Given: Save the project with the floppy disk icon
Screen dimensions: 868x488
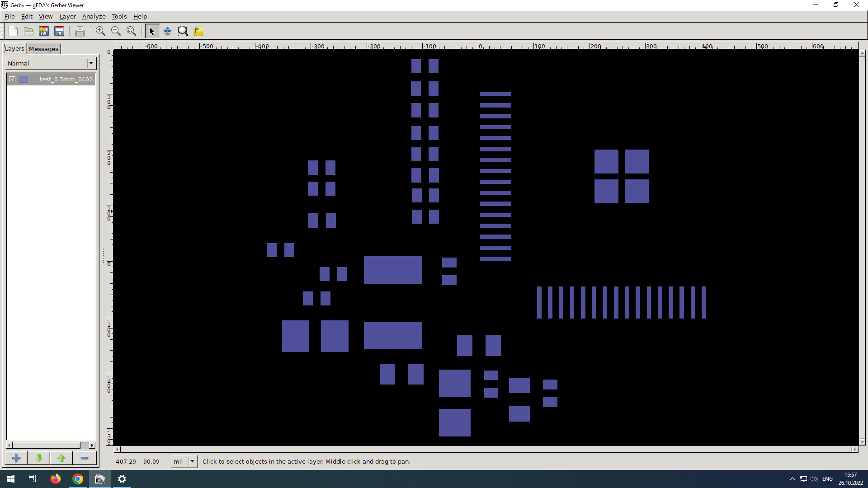Looking at the screenshot, I should coord(59,31).
